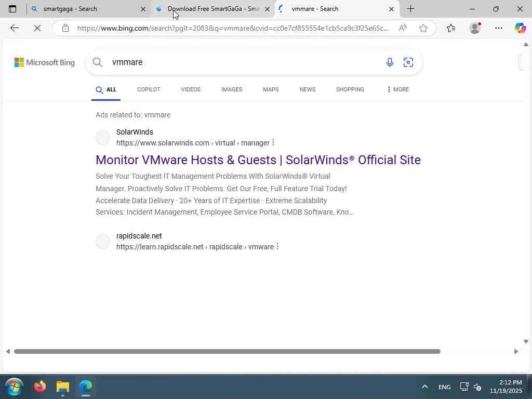The image size is (532, 399).
Task: Open a new browser tab
Action: coord(410,9)
